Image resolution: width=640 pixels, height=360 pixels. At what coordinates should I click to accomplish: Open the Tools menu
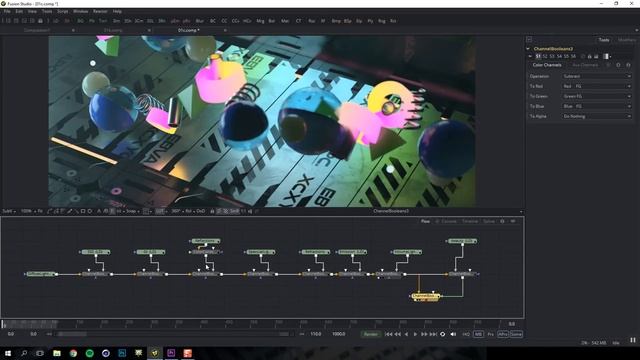(47, 11)
